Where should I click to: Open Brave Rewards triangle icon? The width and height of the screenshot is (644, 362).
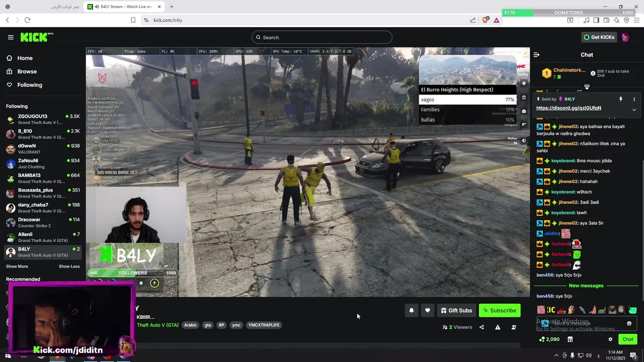click(x=496, y=20)
